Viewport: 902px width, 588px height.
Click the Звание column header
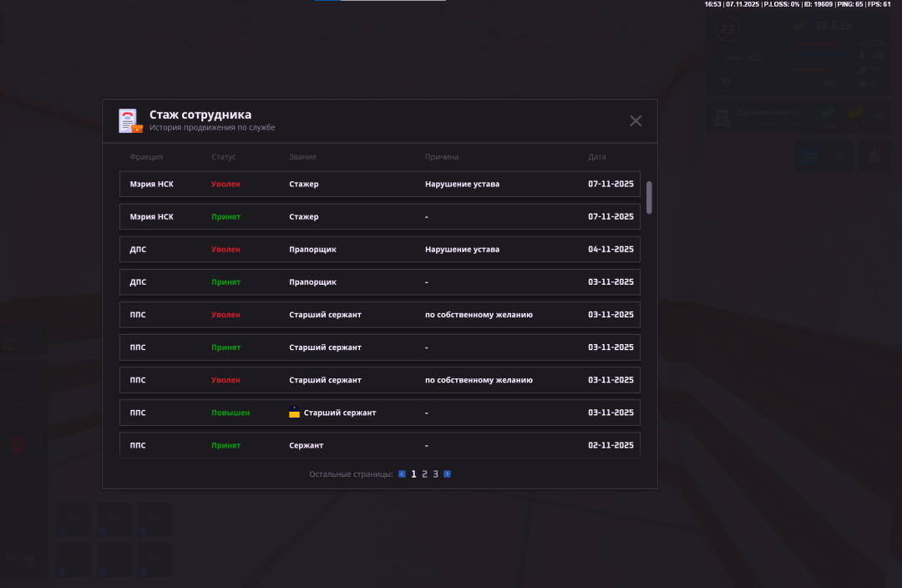point(302,157)
